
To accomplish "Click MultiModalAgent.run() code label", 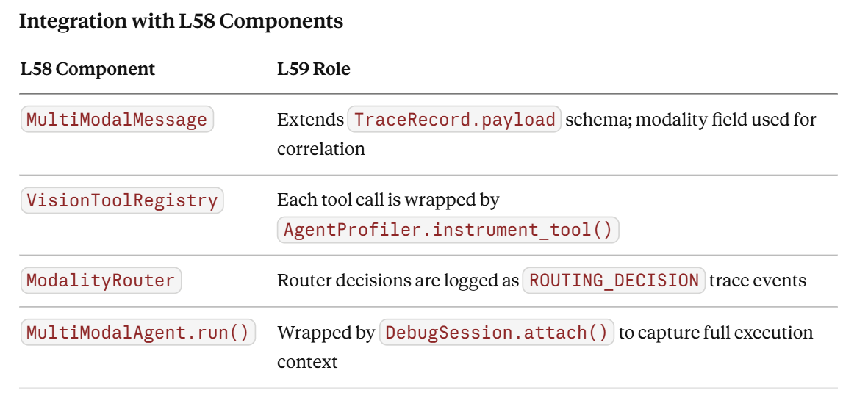I will click(x=138, y=332).
